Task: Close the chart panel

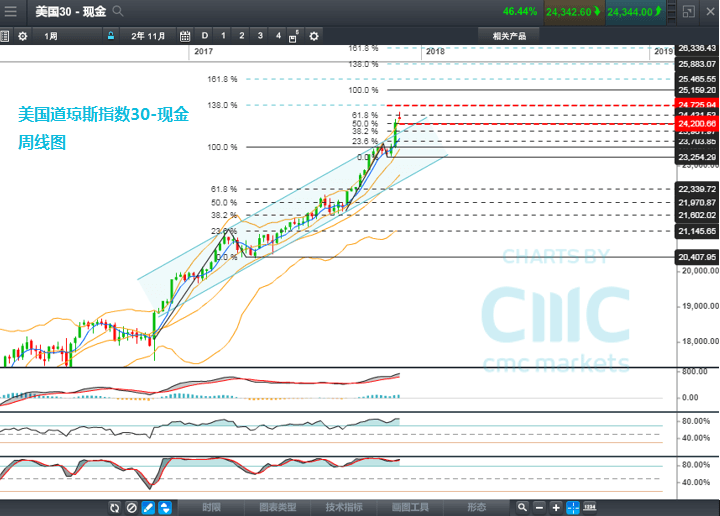Action: 710,11
